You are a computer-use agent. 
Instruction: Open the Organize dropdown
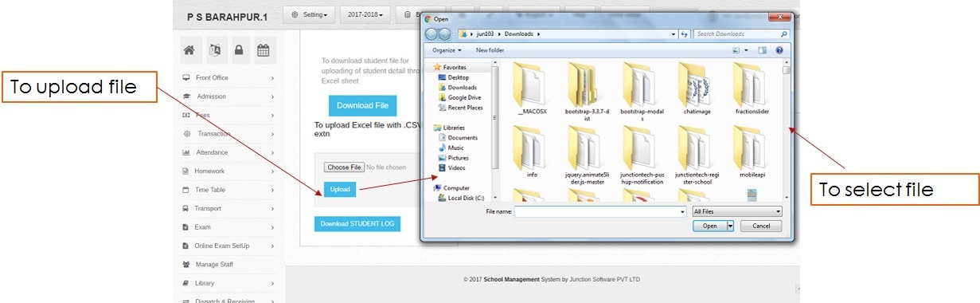coord(446,50)
